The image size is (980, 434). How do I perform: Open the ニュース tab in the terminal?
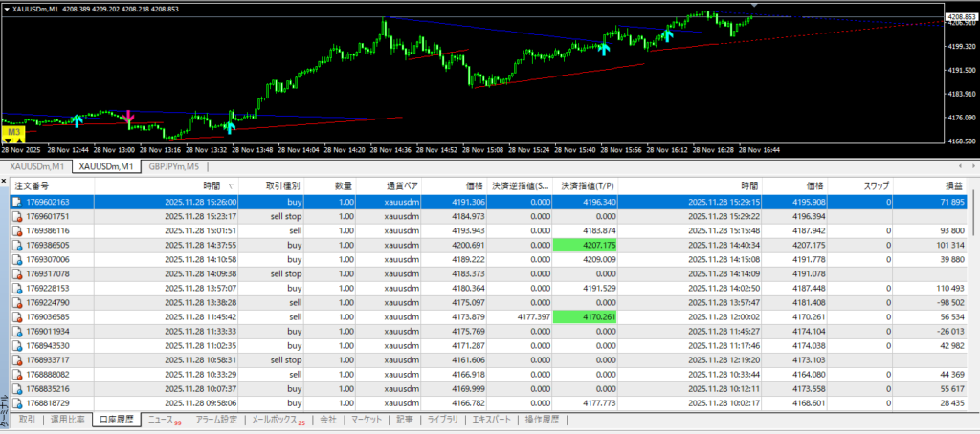pyautogui.click(x=164, y=420)
